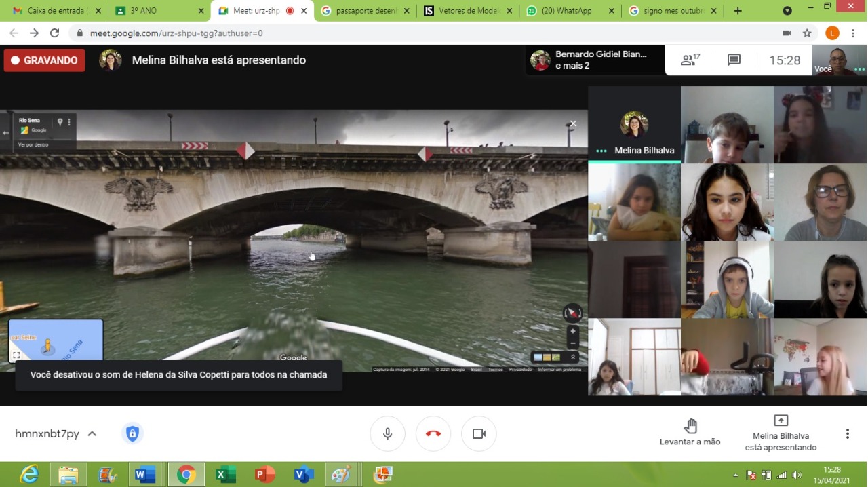
Task: Click the red hang up call button
Action: click(x=433, y=433)
